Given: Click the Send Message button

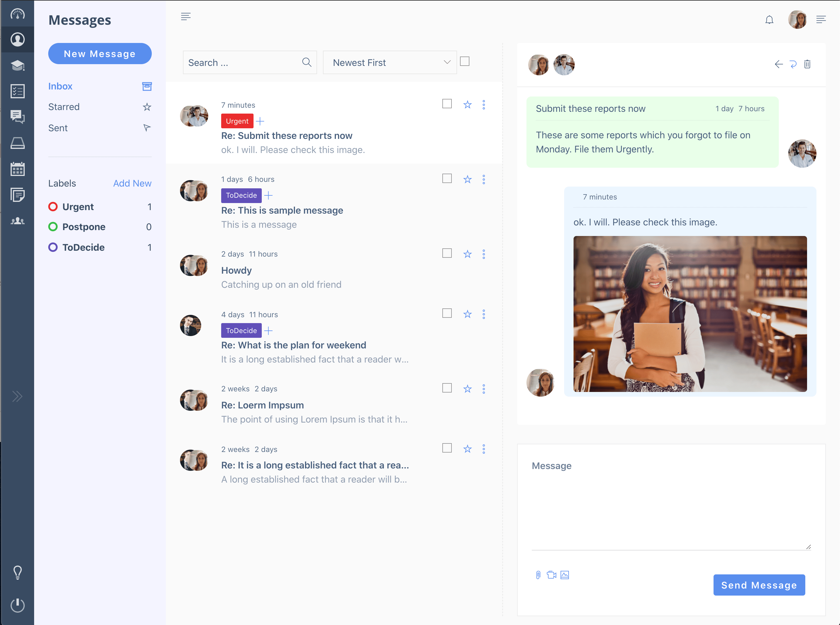Looking at the screenshot, I should 759,585.
